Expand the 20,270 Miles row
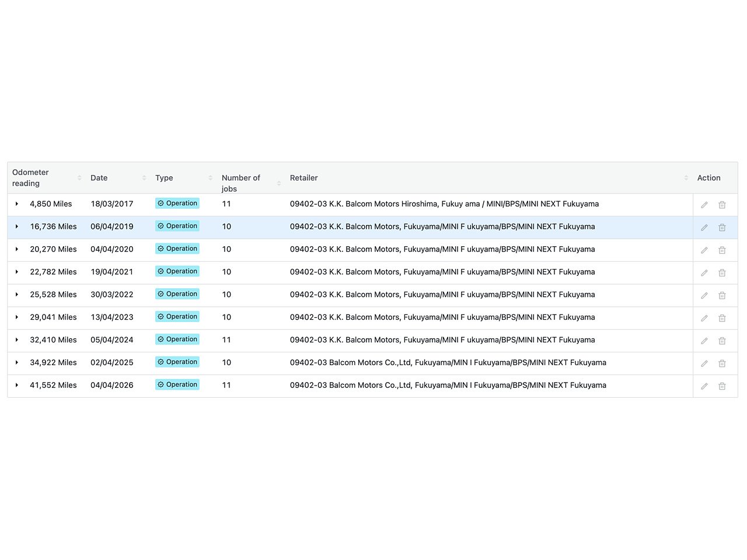Screen dimensions: 747x560 17,249
